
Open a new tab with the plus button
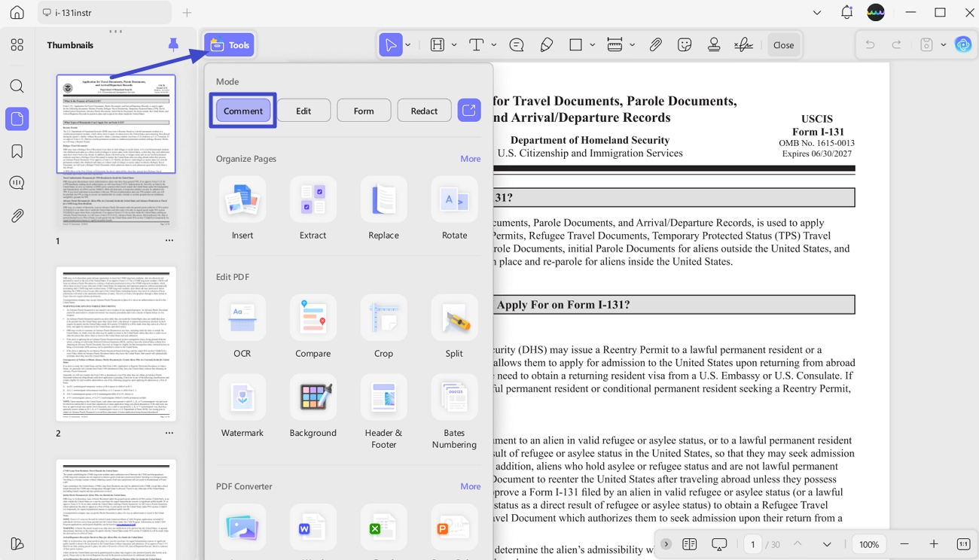pyautogui.click(x=187, y=13)
